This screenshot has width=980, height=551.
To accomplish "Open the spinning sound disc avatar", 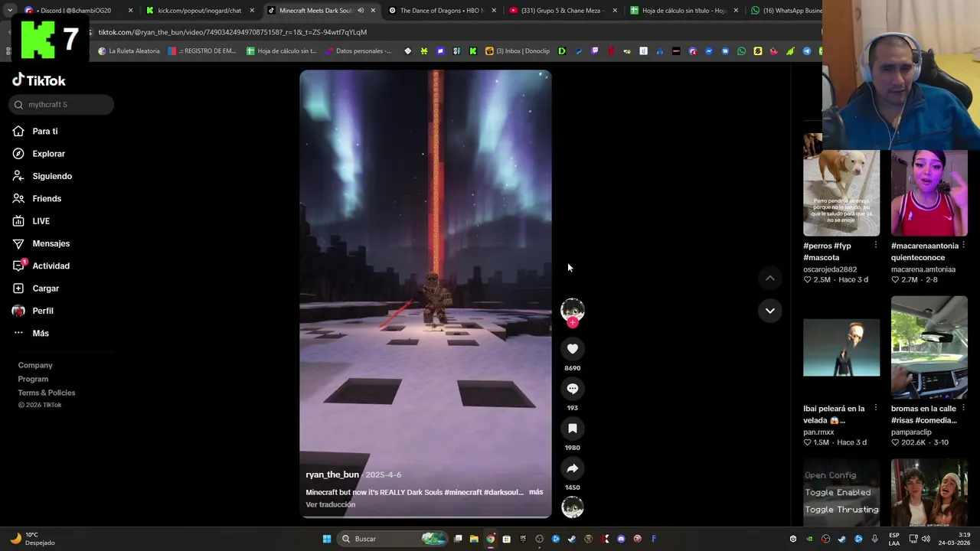I will [572, 507].
